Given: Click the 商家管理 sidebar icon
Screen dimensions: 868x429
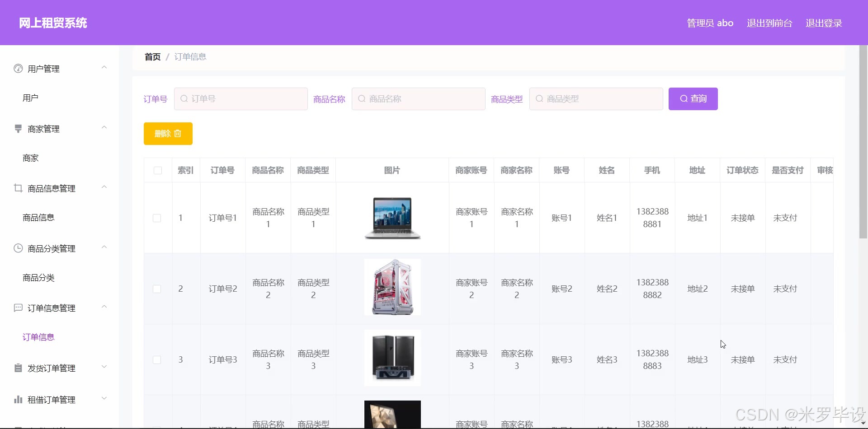Looking at the screenshot, I should pyautogui.click(x=18, y=129).
